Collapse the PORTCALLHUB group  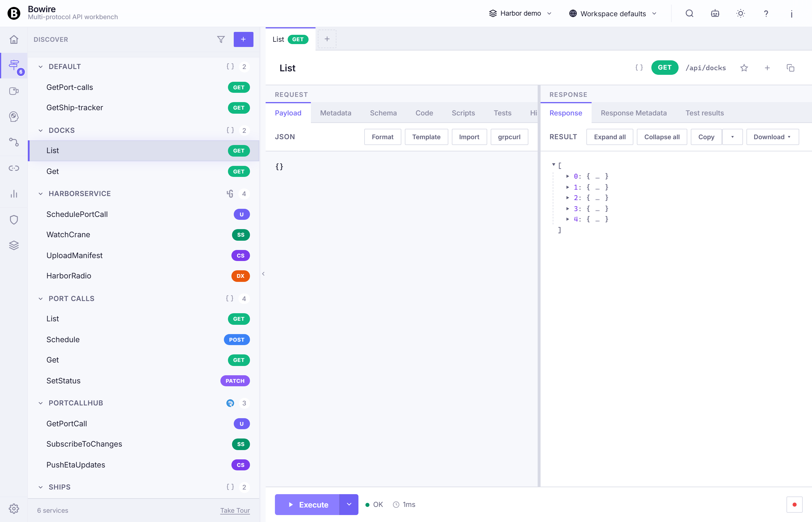click(40, 403)
